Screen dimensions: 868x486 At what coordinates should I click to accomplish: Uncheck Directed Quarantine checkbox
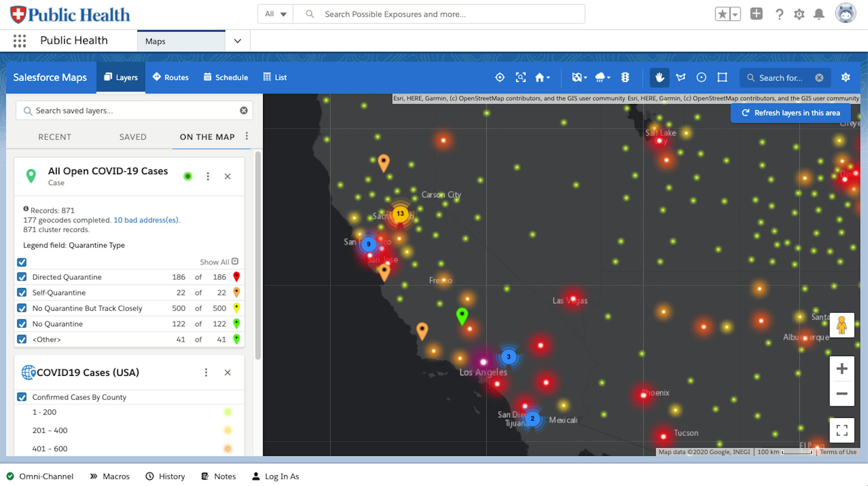(22, 277)
